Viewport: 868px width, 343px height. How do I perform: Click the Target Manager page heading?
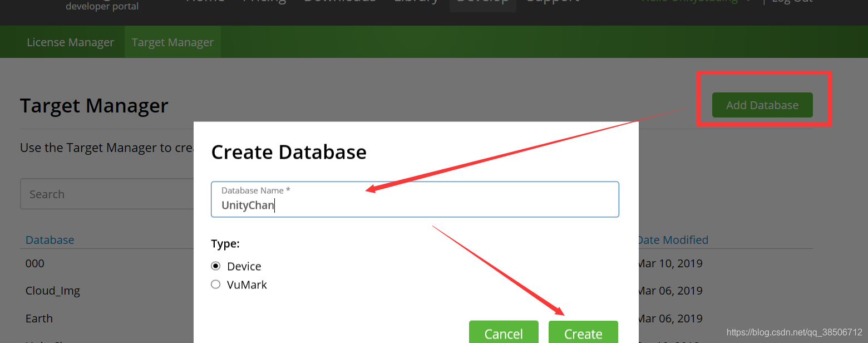point(94,106)
